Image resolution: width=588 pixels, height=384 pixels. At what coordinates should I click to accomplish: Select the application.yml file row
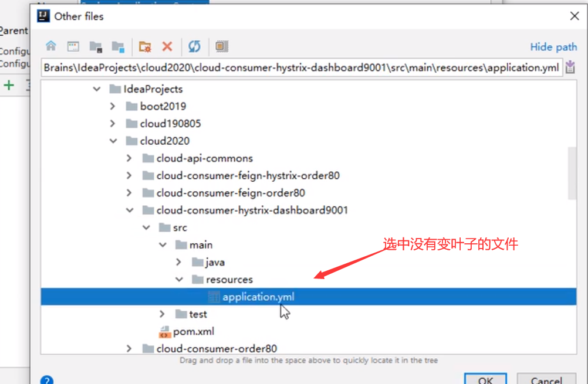coord(309,297)
